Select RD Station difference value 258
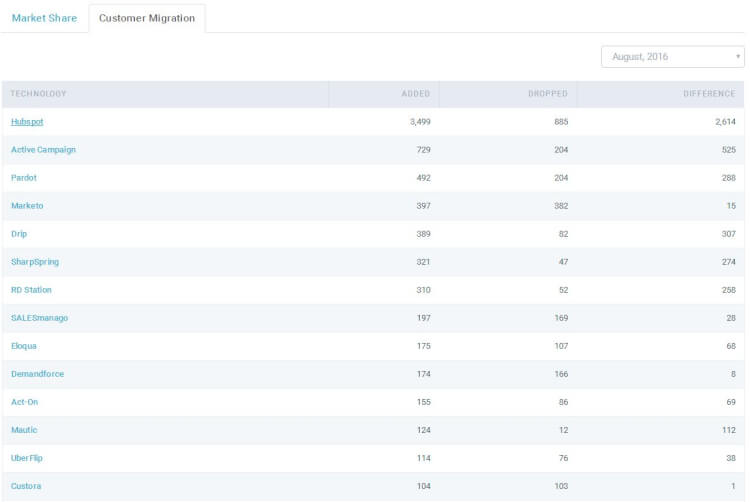Image resolution: width=750 pixels, height=502 pixels. [728, 290]
